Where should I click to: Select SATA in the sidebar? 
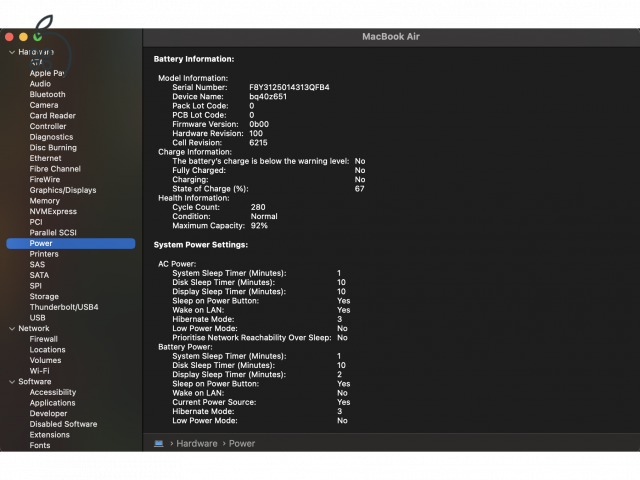(x=39, y=275)
